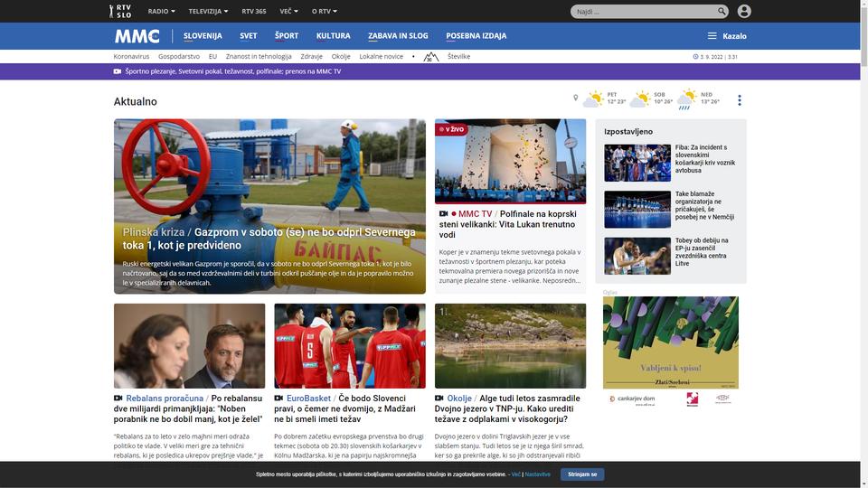Open RTV 365 link
Viewport: 868px width, 488px height.
pyautogui.click(x=253, y=11)
